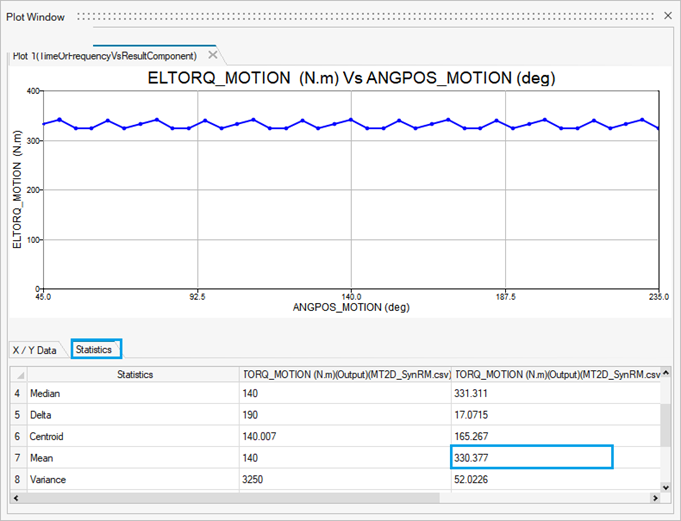The width and height of the screenshot is (681, 521).
Task: Close the Plot 1 tab with its X
Action: (212, 55)
